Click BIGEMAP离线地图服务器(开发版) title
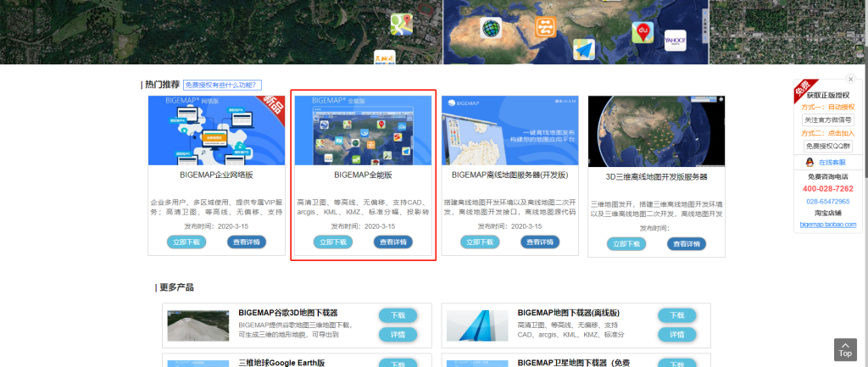 (x=509, y=175)
